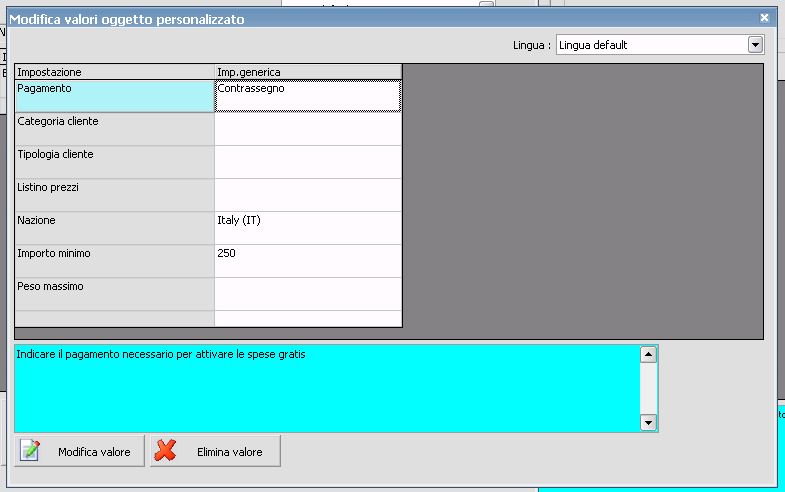Select the Nazione row label

point(115,228)
